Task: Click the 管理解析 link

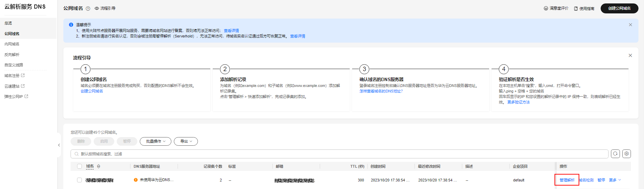Action: [567, 180]
